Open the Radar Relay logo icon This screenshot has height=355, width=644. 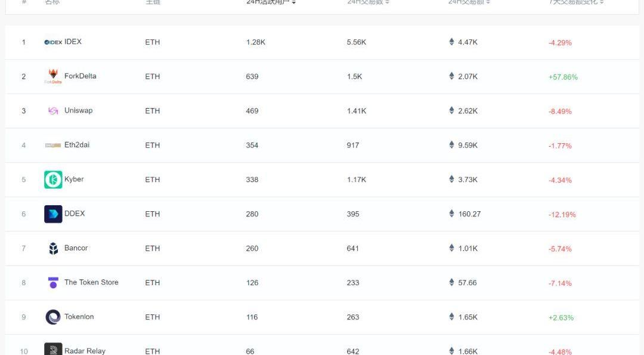point(53,349)
